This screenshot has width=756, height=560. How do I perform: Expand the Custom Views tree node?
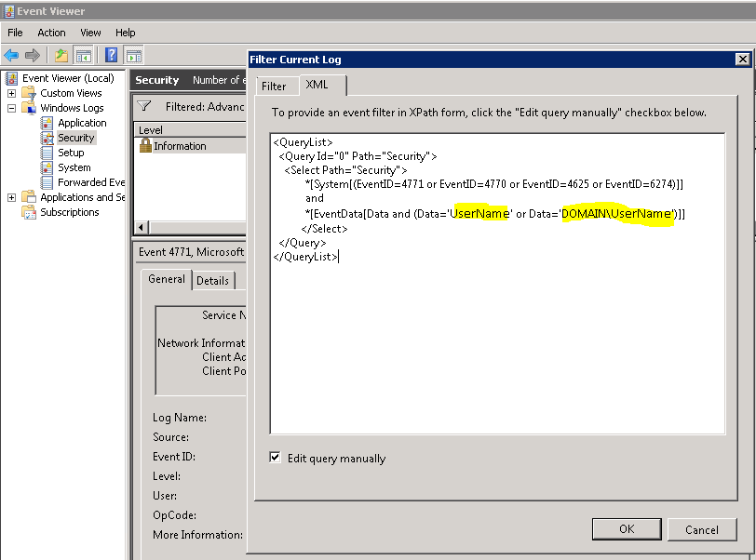click(11, 93)
